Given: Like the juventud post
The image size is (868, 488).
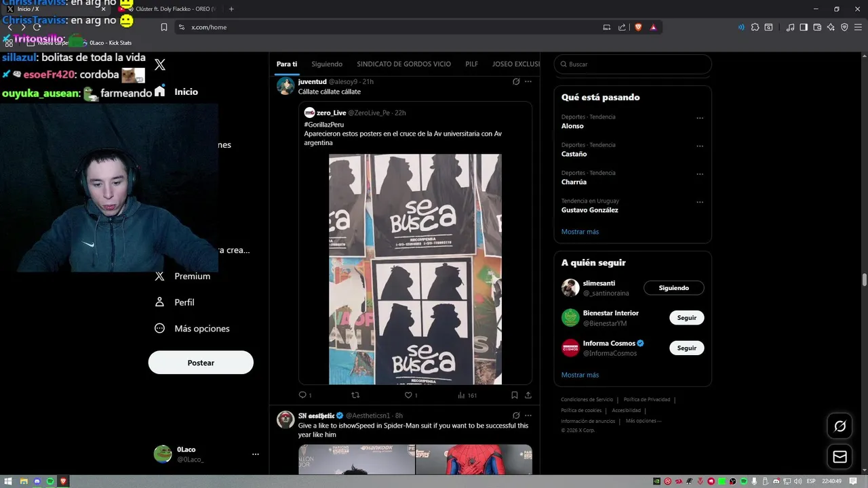Looking at the screenshot, I should (x=408, y=395).
